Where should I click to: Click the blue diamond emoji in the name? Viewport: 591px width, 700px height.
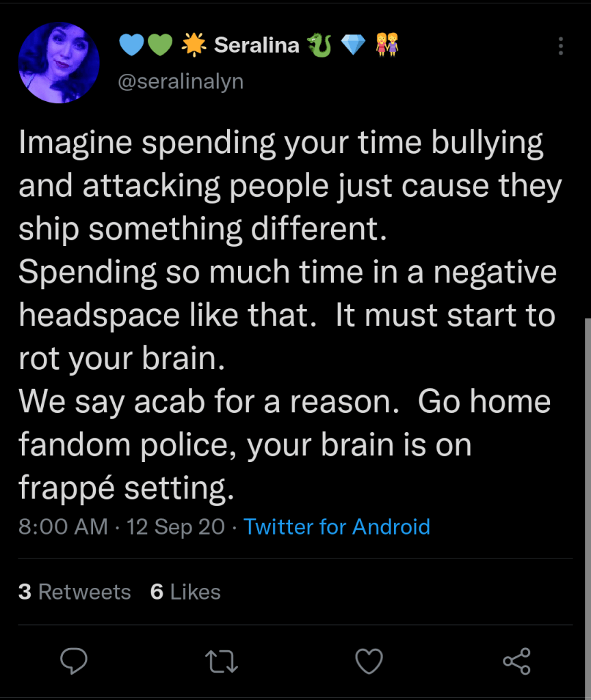(x=353, y=45)
